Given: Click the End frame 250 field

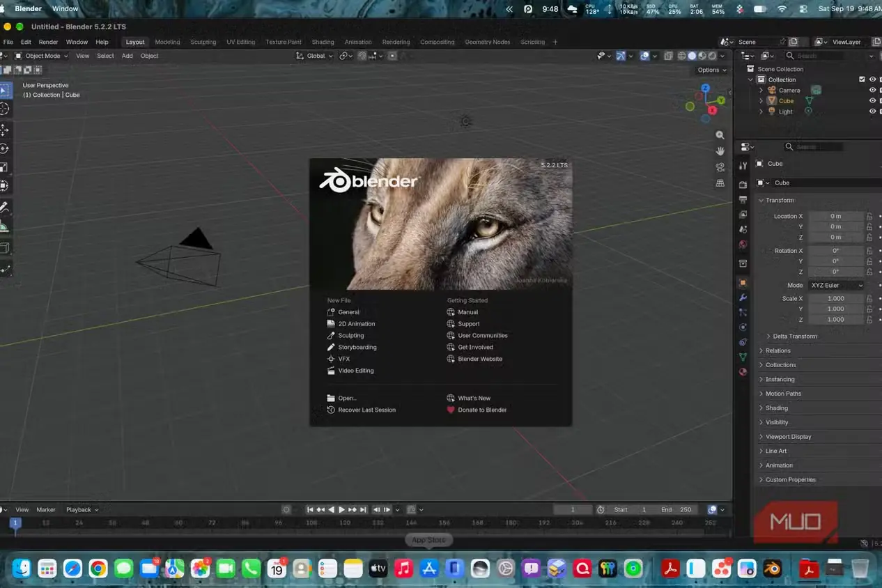Looking at the screenshot, I should coord(677,509).
